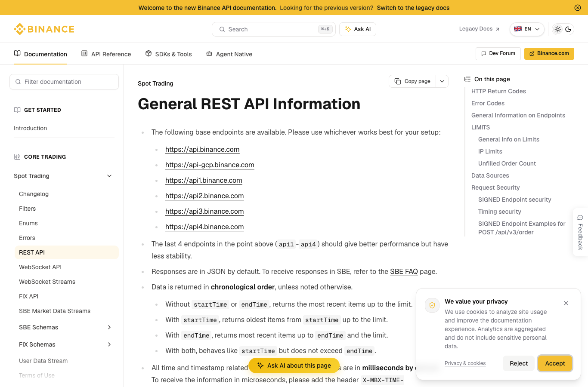
Task: Accept cookies in privacy popup
Action: click(x=555, y=363)
